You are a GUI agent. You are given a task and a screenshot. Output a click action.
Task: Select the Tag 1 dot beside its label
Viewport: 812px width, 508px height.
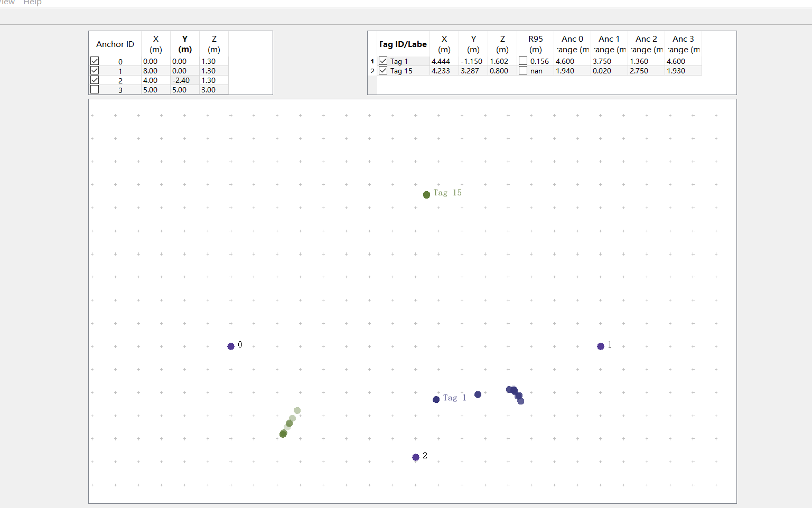pyautogui.click(x=436, y=400)
